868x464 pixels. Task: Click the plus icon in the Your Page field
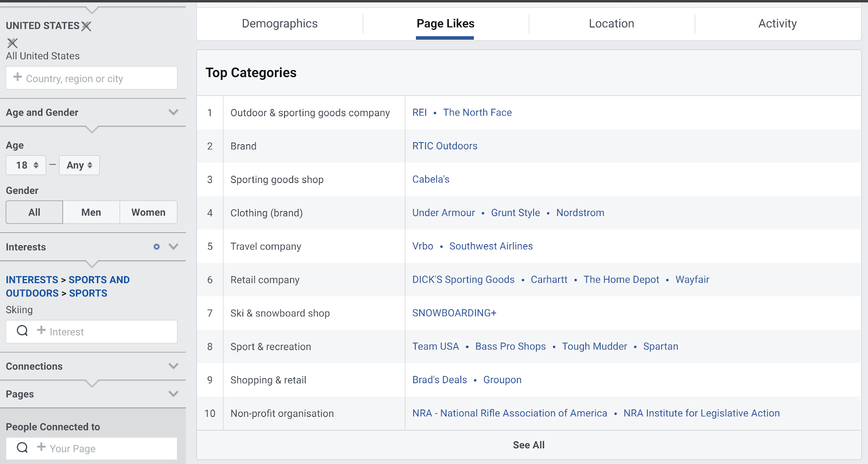tap(41, 447)
